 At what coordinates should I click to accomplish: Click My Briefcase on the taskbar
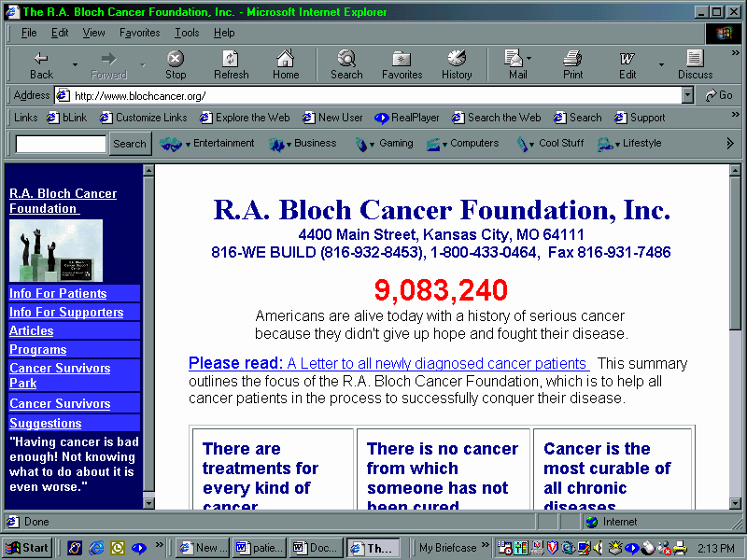point(448,548)
